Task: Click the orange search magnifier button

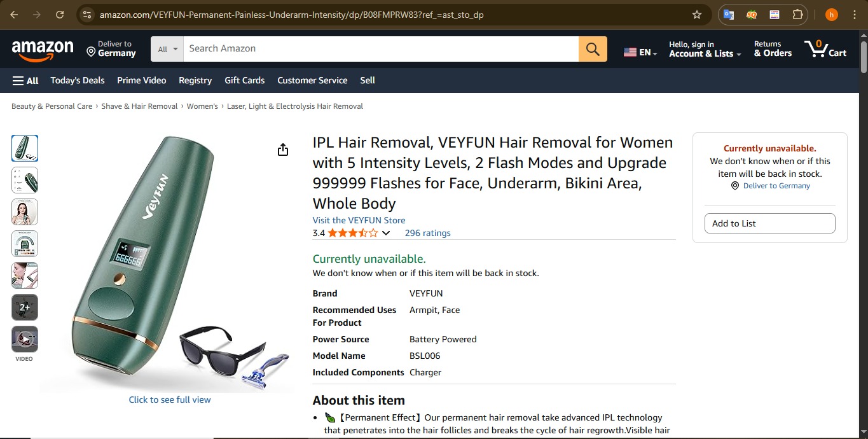Action: (593, 49)
